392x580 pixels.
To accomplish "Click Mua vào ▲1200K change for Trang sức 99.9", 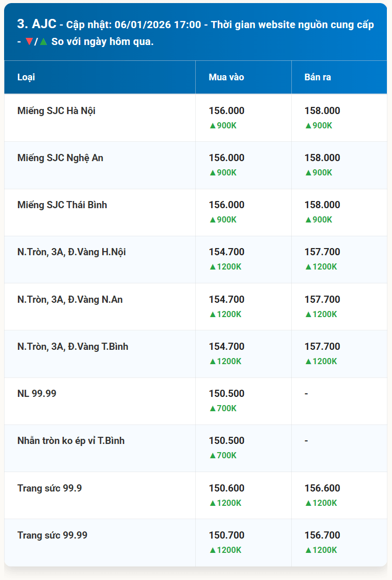I will coord(225,503).
